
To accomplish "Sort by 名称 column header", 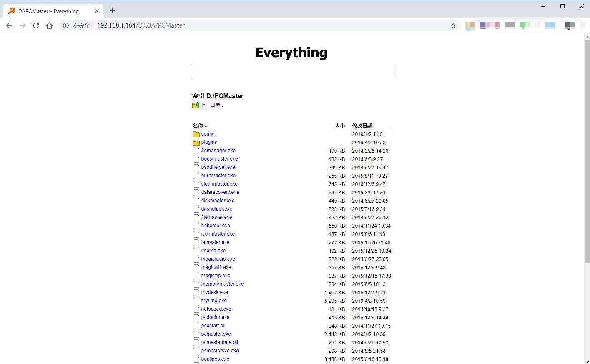I will point(198,126).
